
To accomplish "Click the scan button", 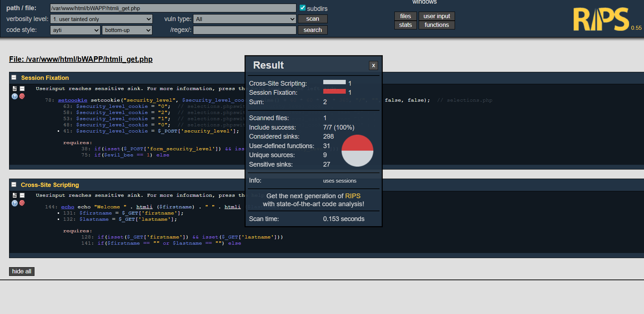I will tap(312, 19).
